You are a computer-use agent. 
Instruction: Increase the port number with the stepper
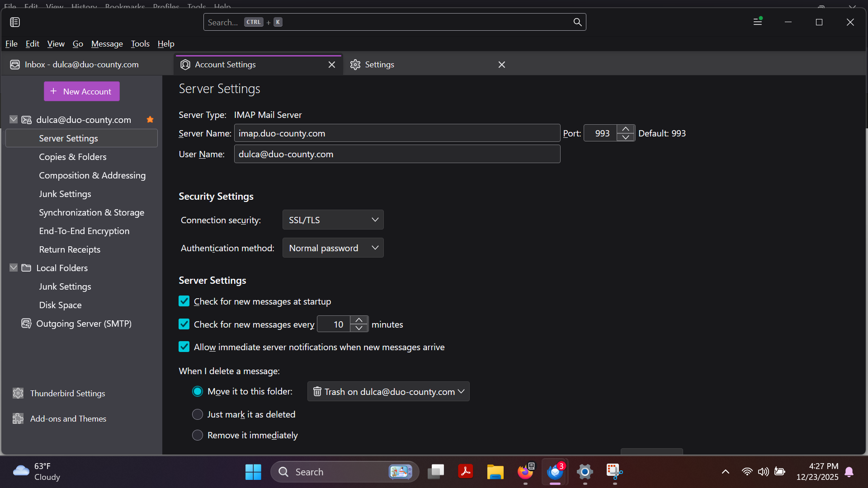point(626,129)
